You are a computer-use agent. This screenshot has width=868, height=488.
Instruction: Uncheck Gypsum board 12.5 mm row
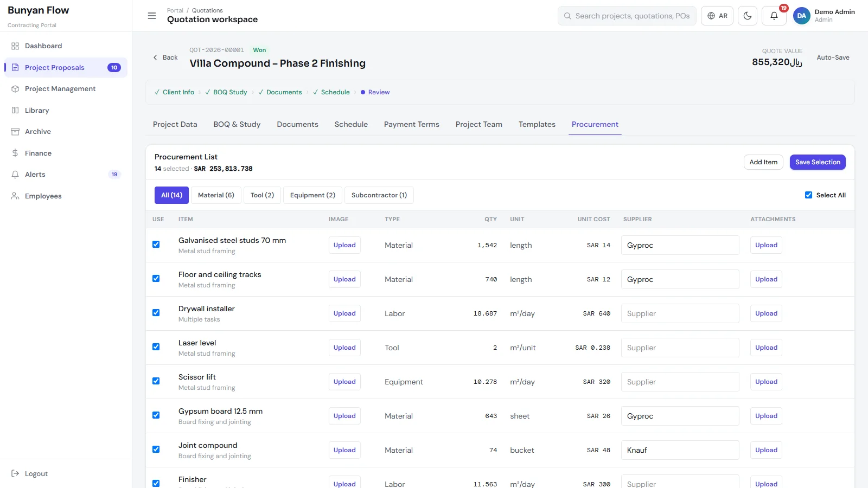(156, 415)
